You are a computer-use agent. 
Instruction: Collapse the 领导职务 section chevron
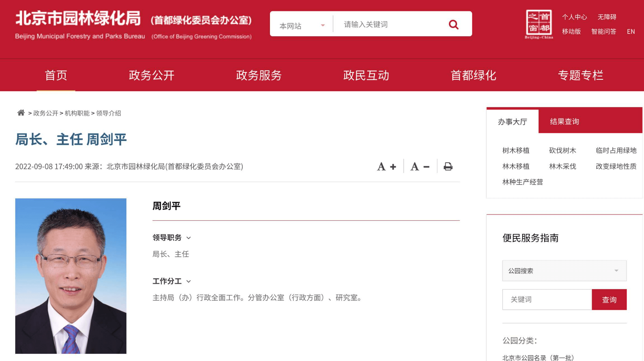pos(189,238)
